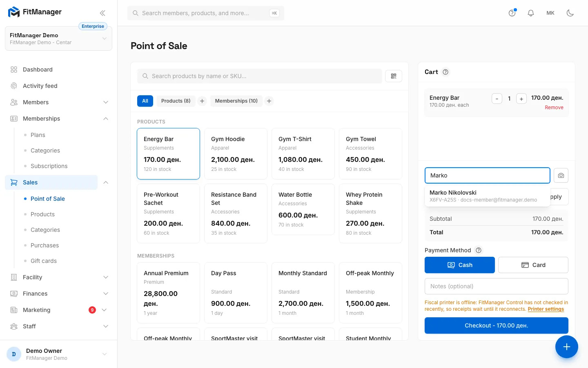Image resolution: width=588 pixels, height=368 pixels.
Task: Click the camera icon beside the member field
Action: pyautogui.click(x=561, y=175)
